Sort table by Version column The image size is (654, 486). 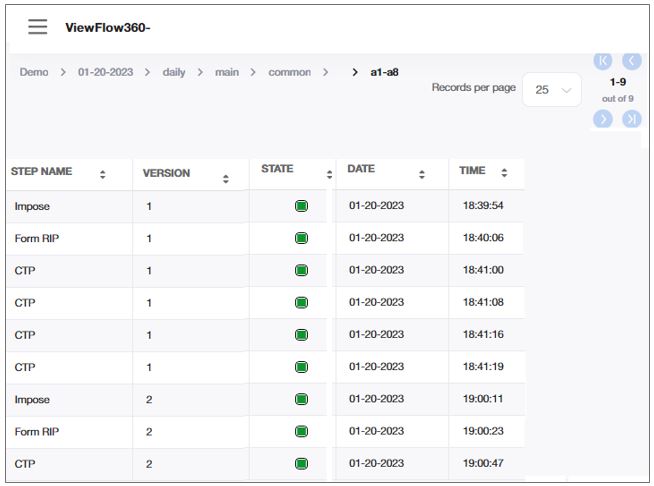pos(225,179)
